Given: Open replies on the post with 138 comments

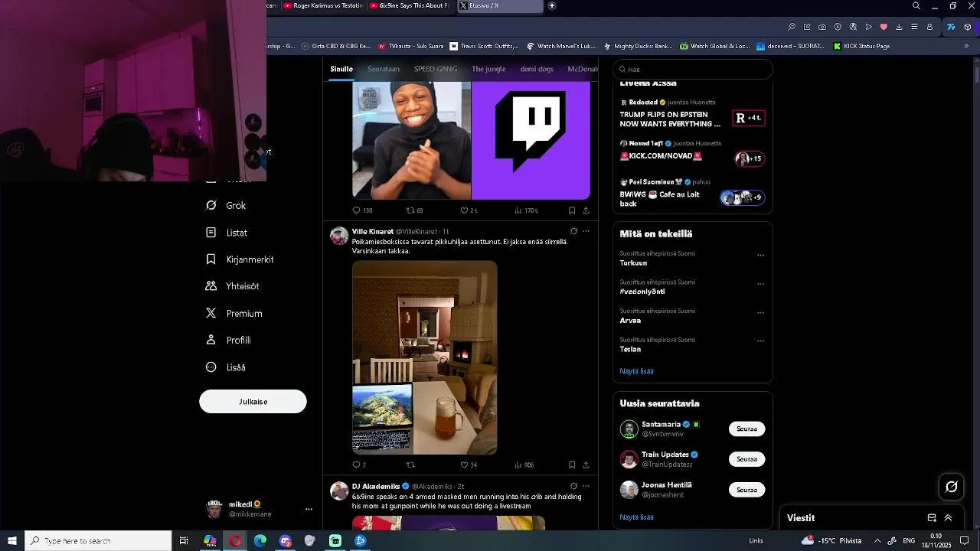Looking at the screenshot, I should click(362, 210).
